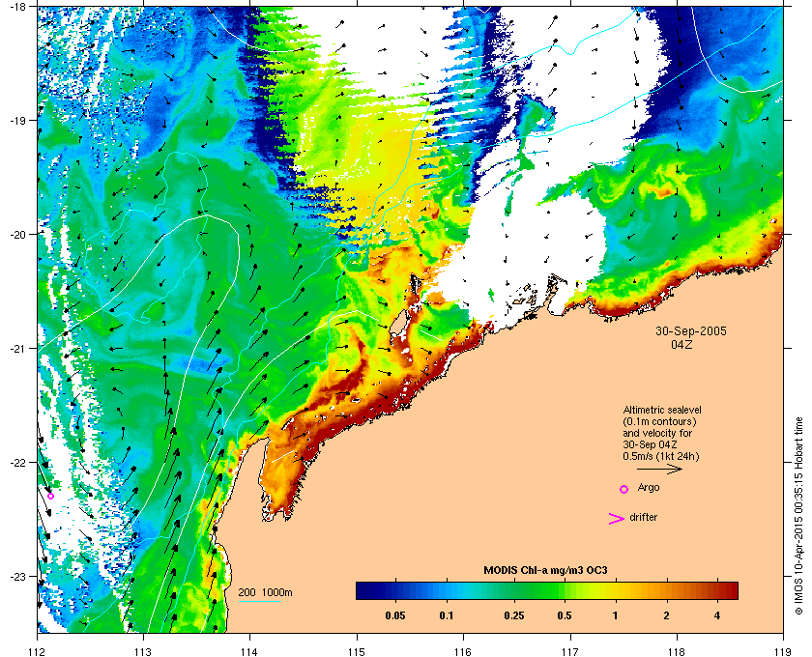The height and width of the screenshot is (657, 812).
Task: Click the magenta Argo float marker near longitude 112
Action: pyautogui.click(x=50, y=496)
